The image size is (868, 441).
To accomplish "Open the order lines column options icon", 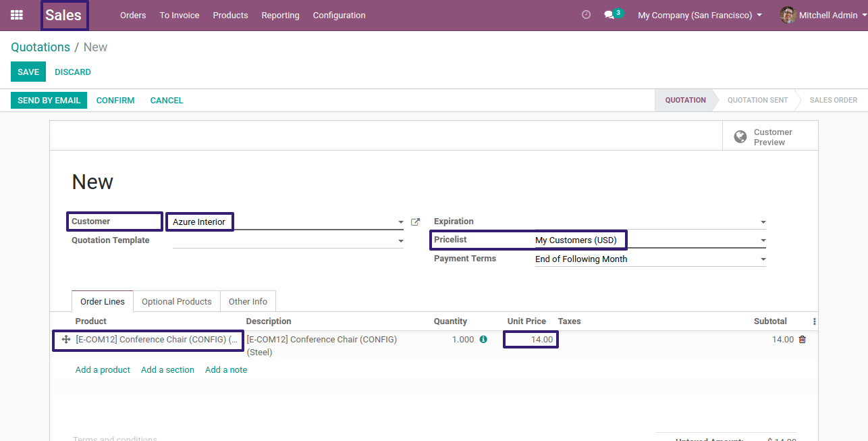I will click(x=814, y=321).
